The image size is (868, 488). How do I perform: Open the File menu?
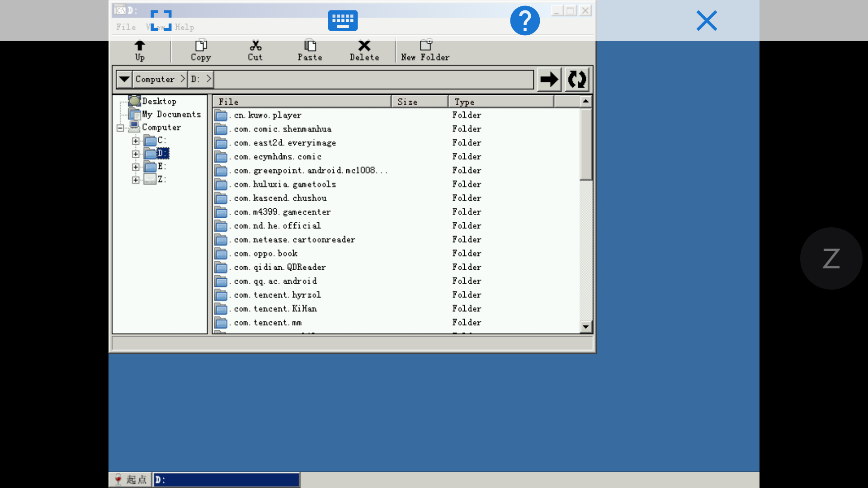pos(126,27)
